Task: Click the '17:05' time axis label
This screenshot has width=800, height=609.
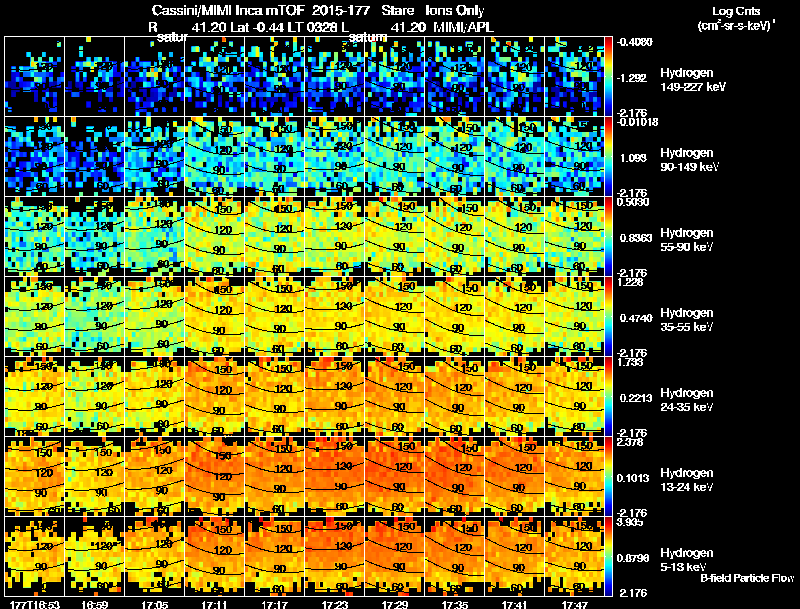Action: (155, 604)
